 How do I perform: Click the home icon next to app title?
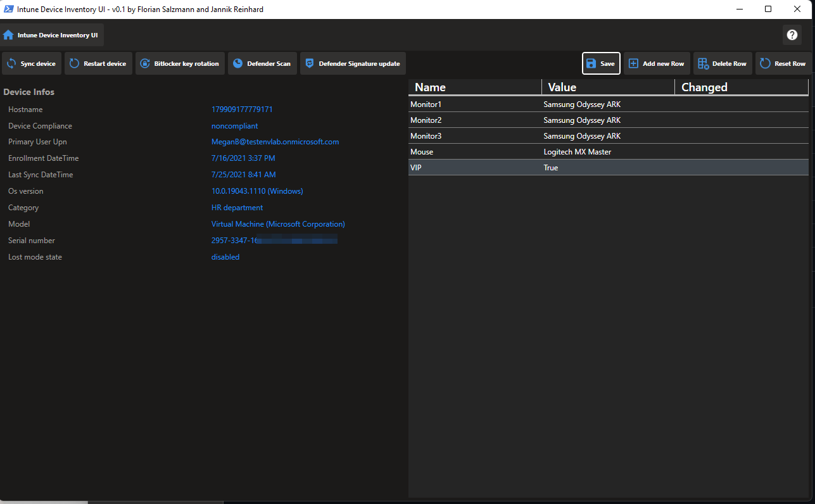(8, 35)
